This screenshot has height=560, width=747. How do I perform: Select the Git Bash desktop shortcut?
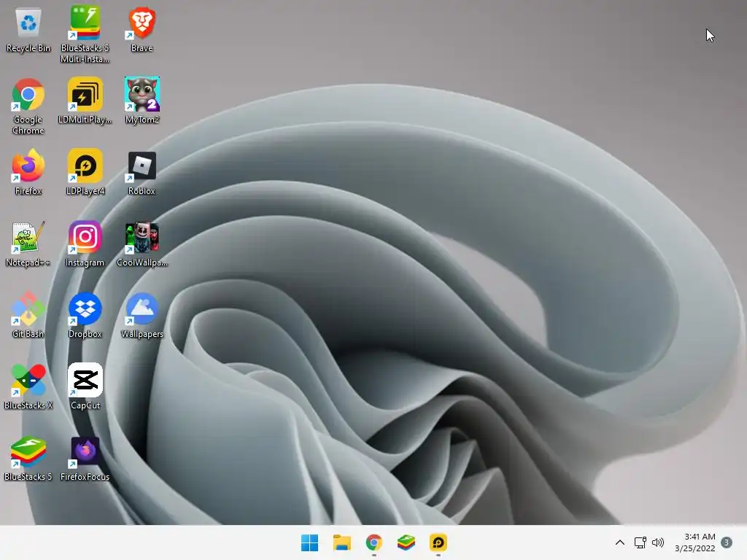pyautogui.click(x=28, y=315)
